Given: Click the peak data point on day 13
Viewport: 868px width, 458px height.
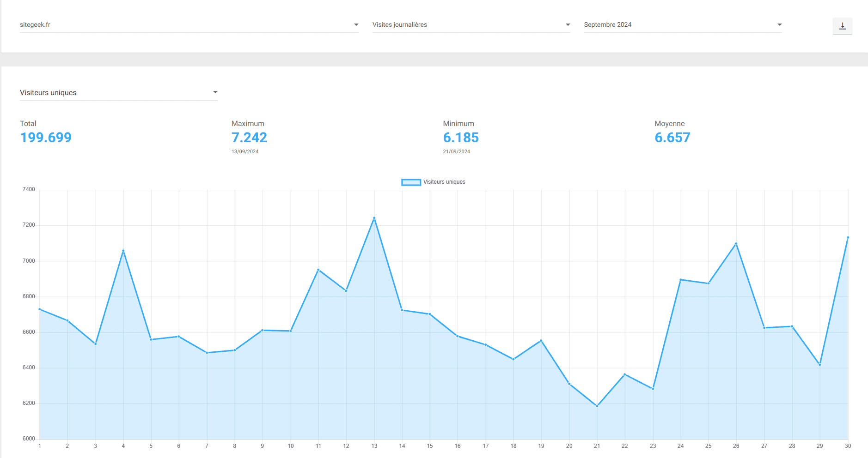Looking at the screenshot, I should 374,218.
